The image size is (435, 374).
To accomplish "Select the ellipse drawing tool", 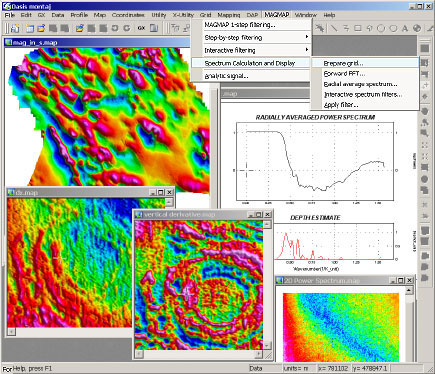I will coord(393,28).
